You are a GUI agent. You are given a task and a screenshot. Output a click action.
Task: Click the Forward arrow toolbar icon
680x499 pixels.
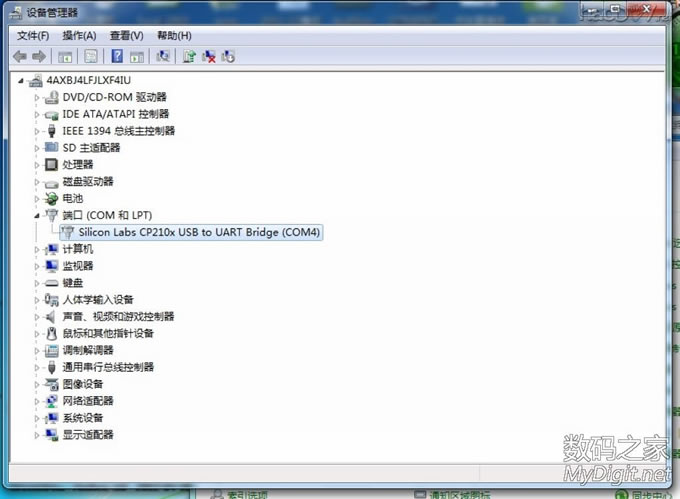(39, 56)
